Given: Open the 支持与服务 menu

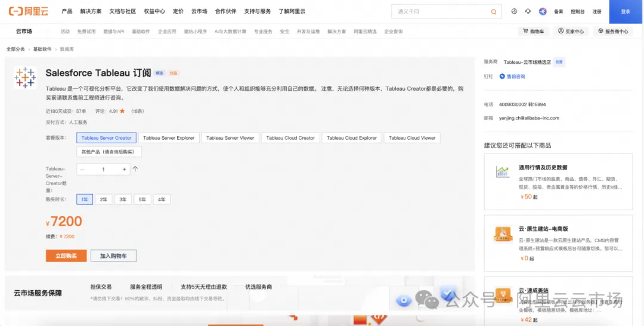Looking at the screenshot, I should [x=258, y=11].
